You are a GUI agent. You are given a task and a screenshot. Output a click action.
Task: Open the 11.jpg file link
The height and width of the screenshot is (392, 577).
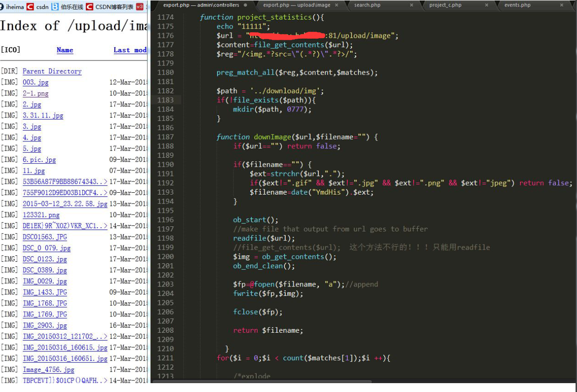point(34,171)
